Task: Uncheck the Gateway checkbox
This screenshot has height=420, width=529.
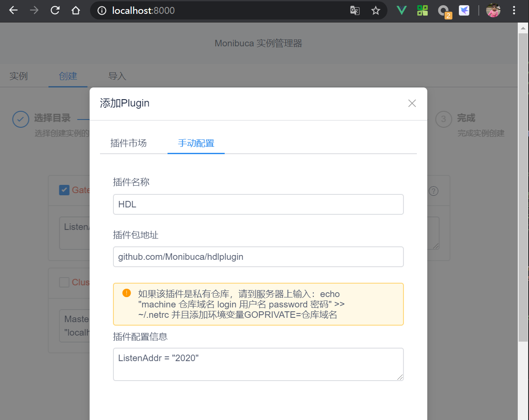Action: click(x=65, y=190)
